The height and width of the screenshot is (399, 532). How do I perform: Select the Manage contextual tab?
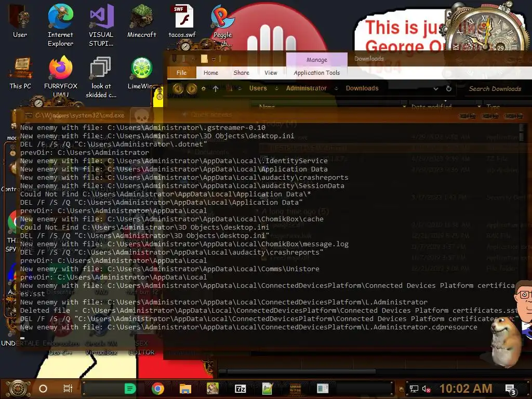coord(317,60)
